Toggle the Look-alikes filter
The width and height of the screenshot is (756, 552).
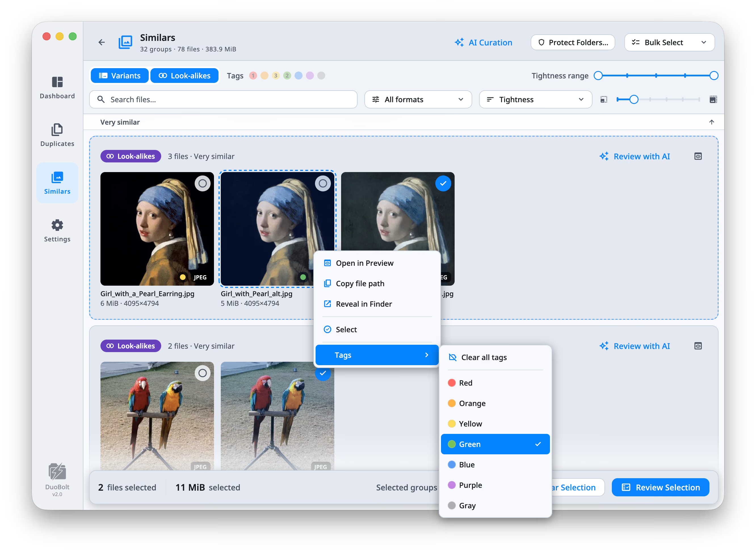point(184,76)
